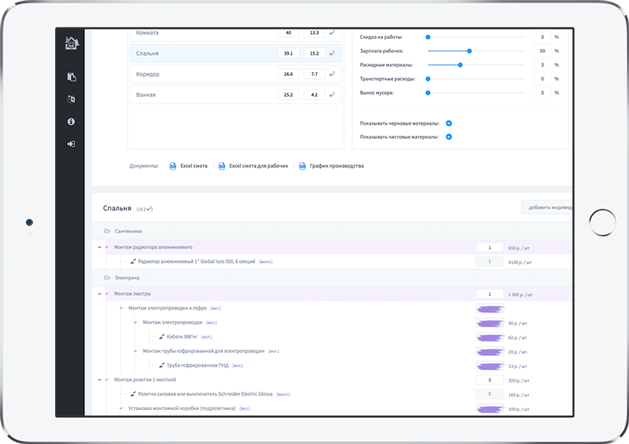Collapse the Сантехника category folder
Screen dimensions: 629x444
pos(107,231)
